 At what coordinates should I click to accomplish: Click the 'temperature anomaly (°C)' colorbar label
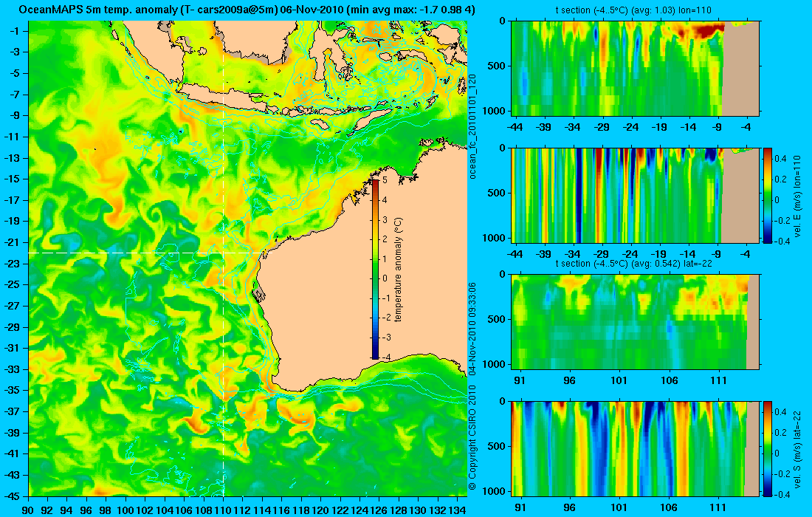398,270
